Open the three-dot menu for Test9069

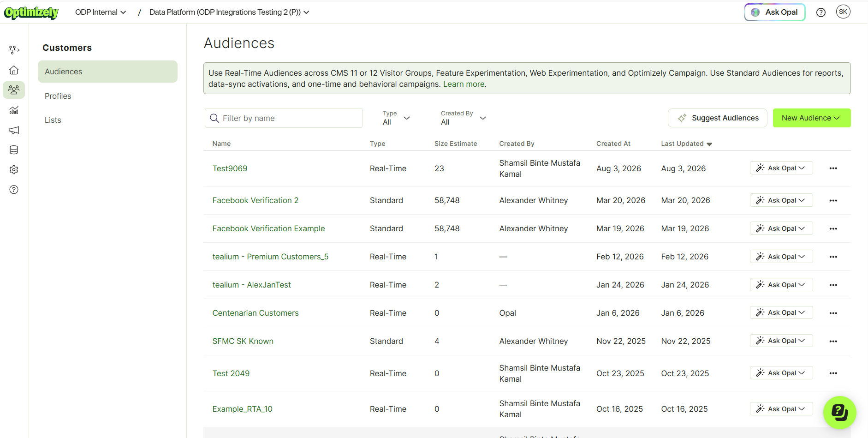(833, 168)
